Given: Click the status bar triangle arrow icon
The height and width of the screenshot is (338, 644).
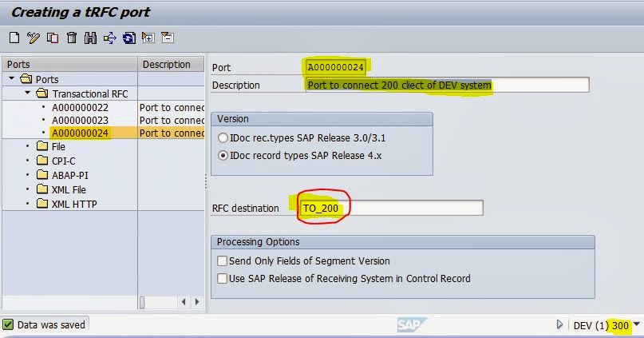Looking at the screenshot, I should tap(559, 325).
